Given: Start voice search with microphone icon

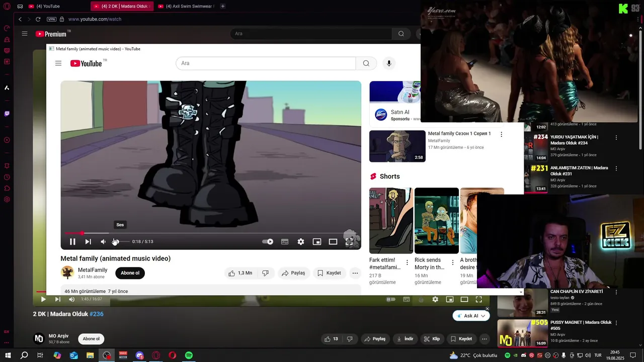Looking at the screenshot, I should 388,63.
